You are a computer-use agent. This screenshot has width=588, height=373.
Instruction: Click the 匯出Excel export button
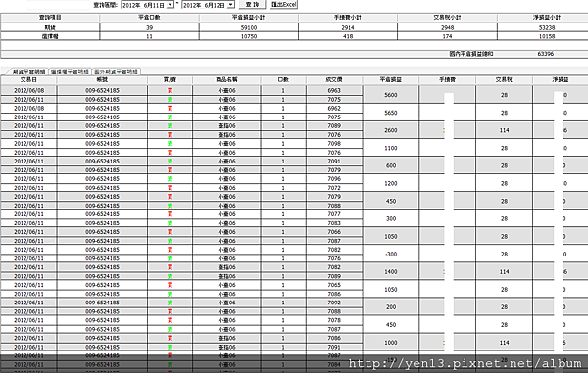point(284,5)
